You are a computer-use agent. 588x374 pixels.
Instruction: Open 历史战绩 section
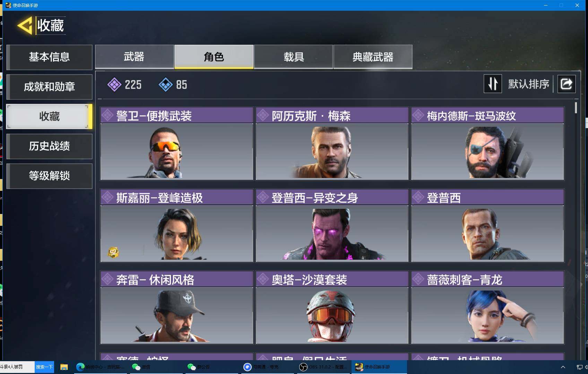pyautogui.click(x=49, y=146)
